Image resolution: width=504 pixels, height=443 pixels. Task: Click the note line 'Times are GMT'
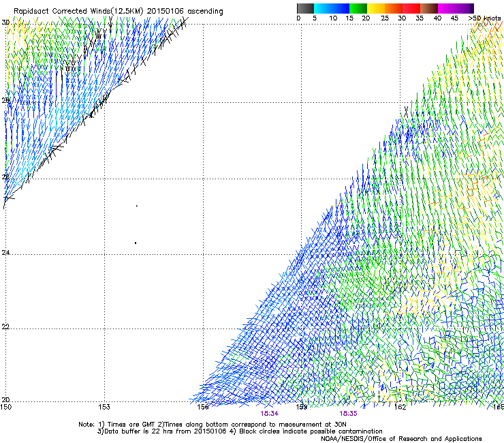point(131,425)
